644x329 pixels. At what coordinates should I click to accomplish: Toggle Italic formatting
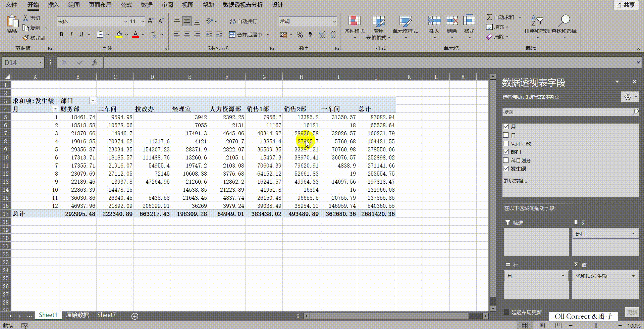pyautogui.click(x=71, y=34)
